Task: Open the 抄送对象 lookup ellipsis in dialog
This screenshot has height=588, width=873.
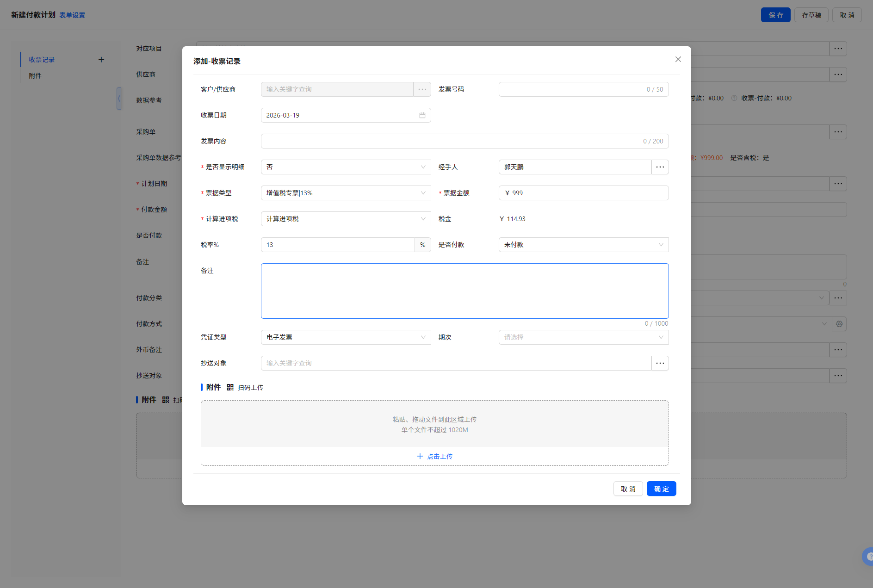Action: 660,363
